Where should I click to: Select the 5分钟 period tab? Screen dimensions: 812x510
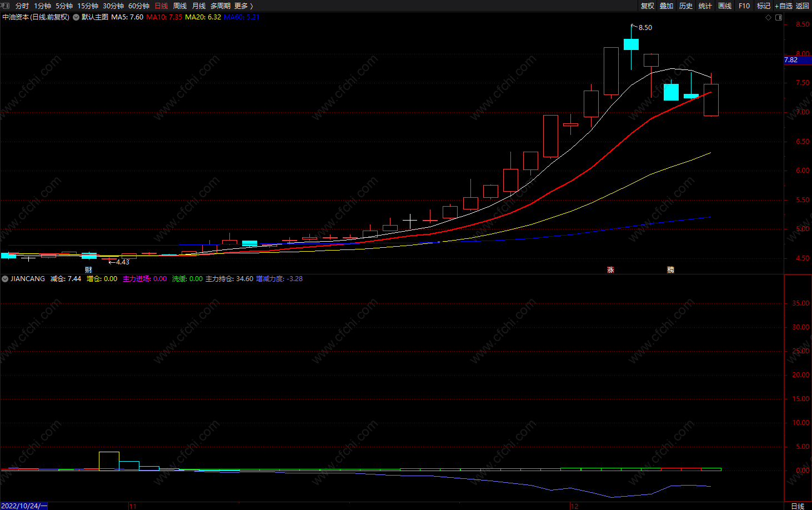tap(64, 6)
